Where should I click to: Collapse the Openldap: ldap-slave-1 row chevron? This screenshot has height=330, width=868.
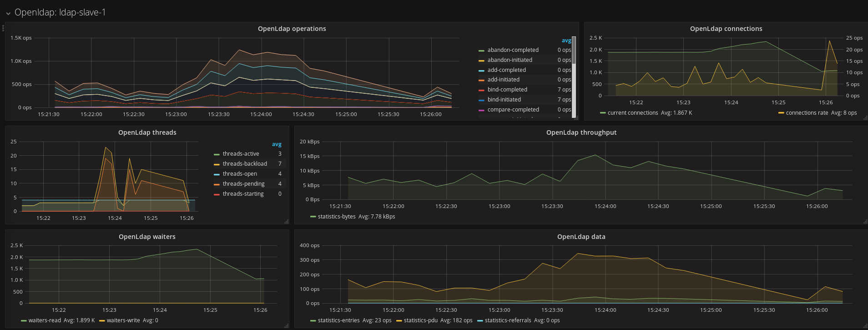(8, 14)
